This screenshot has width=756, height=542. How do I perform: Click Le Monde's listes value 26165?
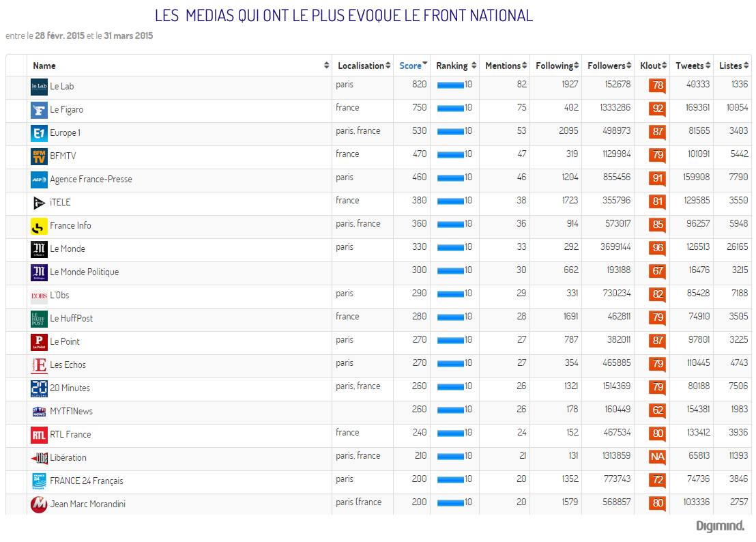coord(738,247)
